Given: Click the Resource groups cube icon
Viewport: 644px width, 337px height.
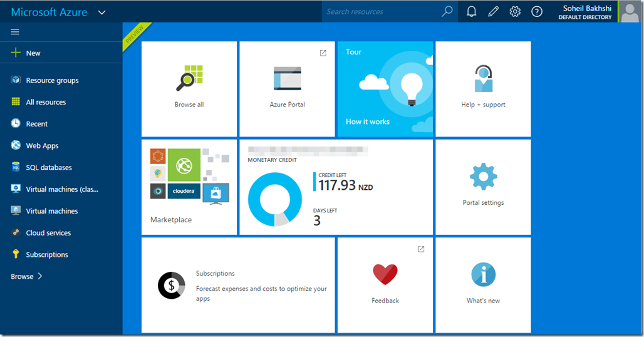Looking at the screenshot, I should (x=16, y=80).
